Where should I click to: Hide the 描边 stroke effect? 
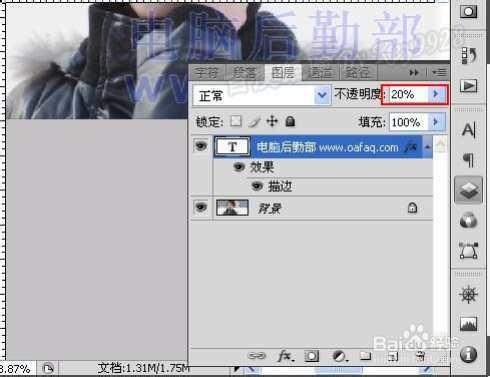pyautogui.click(x=257, y=186)
